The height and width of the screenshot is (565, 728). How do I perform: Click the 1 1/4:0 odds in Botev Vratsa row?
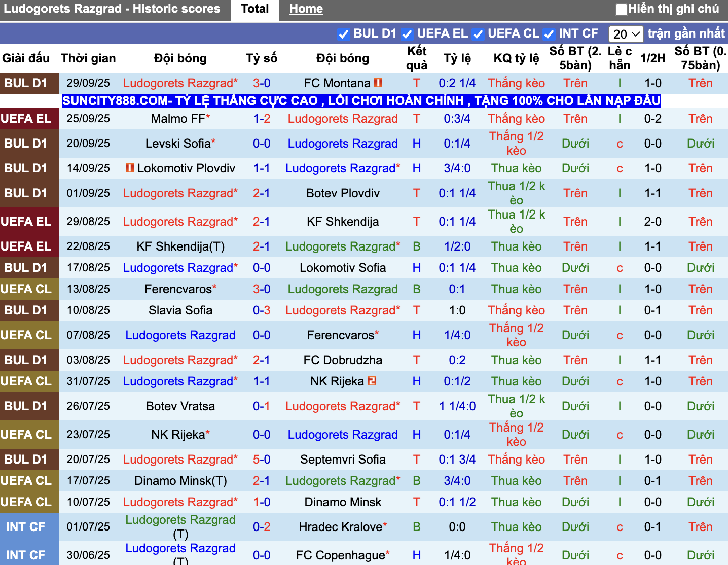tap(457, 406)
